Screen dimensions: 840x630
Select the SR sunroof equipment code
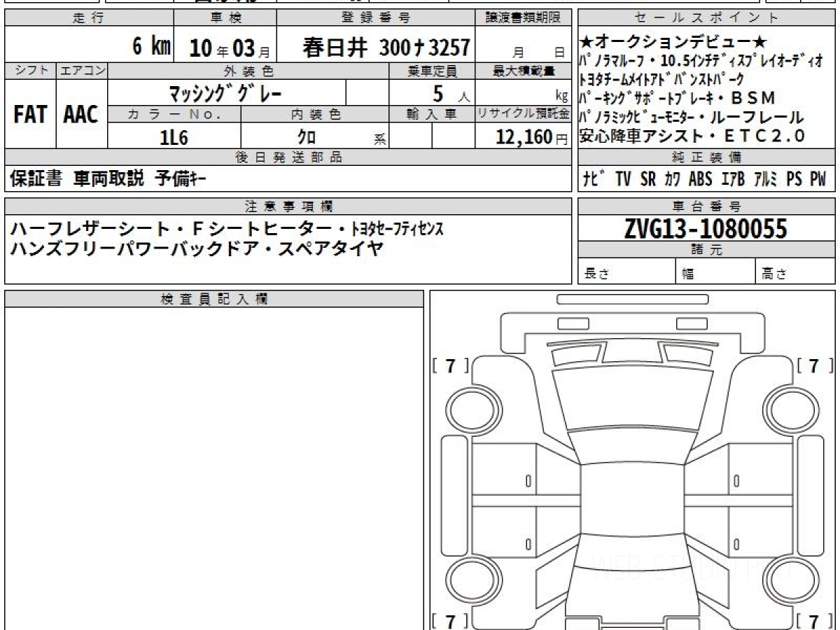click(648, 179)
